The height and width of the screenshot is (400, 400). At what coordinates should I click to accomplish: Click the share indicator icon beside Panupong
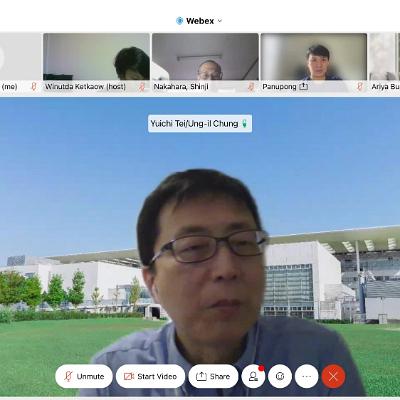[303, 87]
